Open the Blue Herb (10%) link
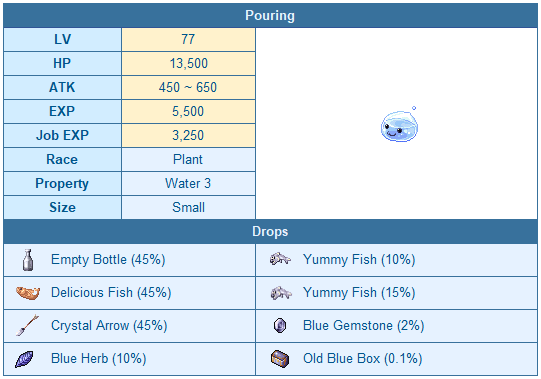The image size is (541, 379). tap(99, 359)
